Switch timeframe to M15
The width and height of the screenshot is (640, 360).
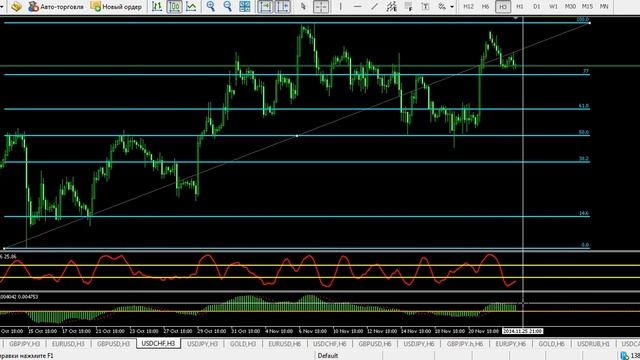587,7
